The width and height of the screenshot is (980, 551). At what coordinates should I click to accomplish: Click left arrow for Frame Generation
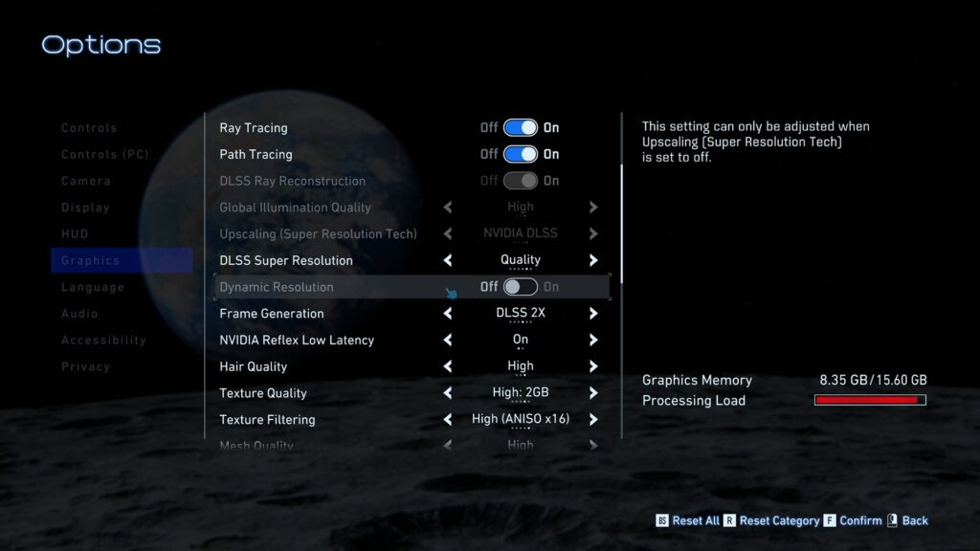448,314
